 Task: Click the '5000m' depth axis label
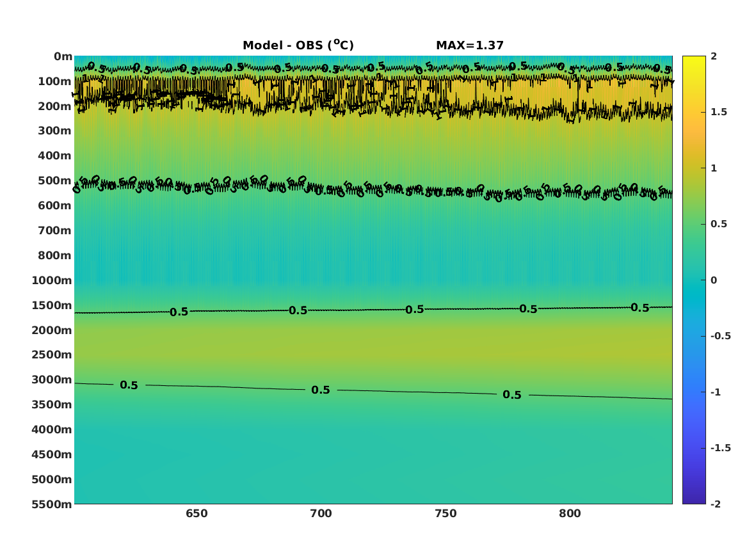(x=51, y=479)
